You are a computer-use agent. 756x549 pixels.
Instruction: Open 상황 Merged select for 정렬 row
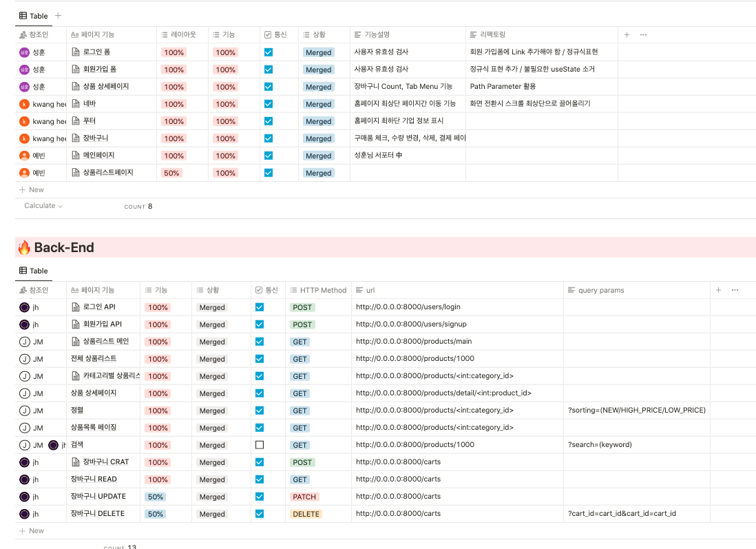[x=212, y=411]
